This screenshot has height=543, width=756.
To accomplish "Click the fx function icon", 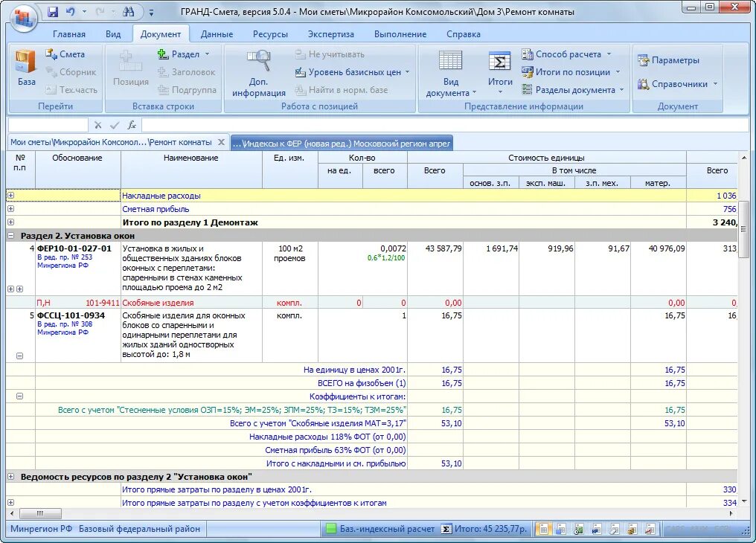I will pos(132,125).
